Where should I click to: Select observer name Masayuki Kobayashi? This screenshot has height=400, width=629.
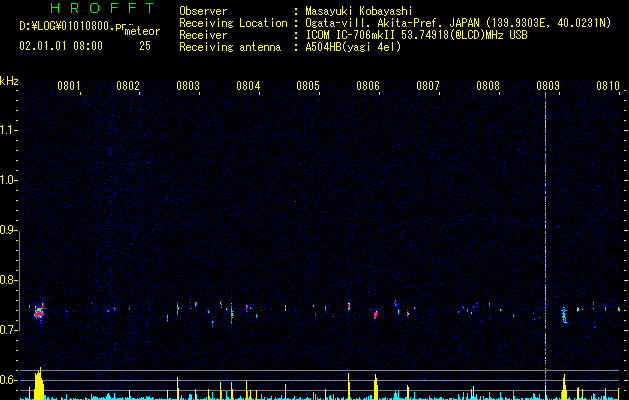tap(359, 11)
